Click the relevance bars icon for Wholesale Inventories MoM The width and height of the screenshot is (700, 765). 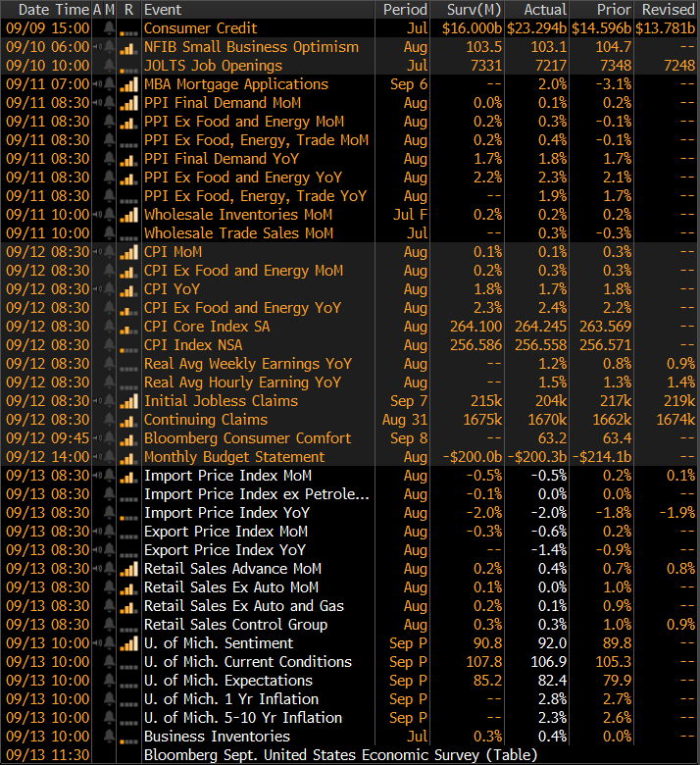(128, 215)
